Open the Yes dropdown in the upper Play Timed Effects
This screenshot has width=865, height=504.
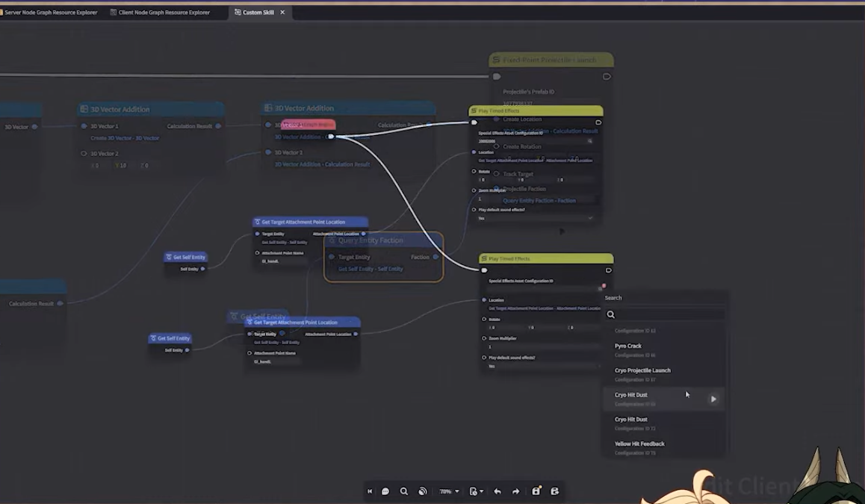coord(535,218)
